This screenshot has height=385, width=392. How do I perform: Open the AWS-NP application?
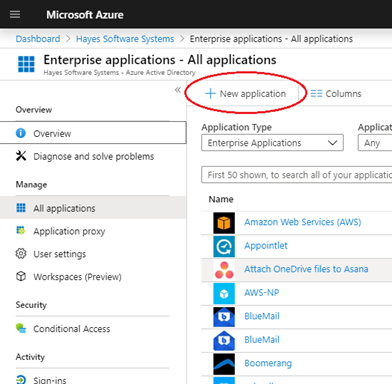[262, 293]
